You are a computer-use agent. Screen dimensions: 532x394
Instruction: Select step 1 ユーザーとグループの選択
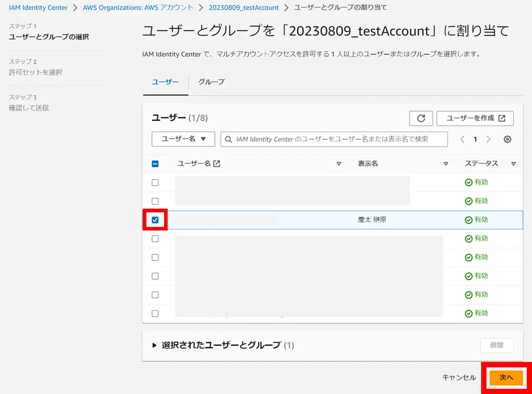pyautogui.click(x=49, y=37)
